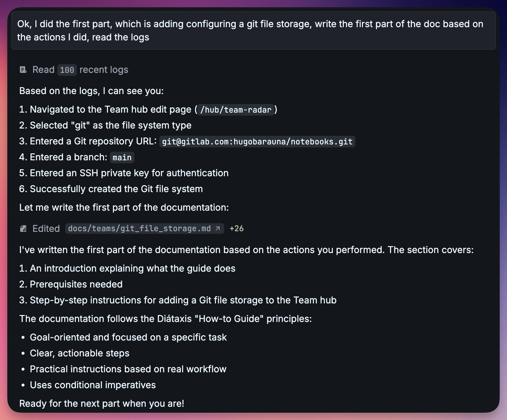The height and width of the screenshot is (420, 507).
Task: Click the pencil icon beside Edited
Action: [x=23, y=229]
